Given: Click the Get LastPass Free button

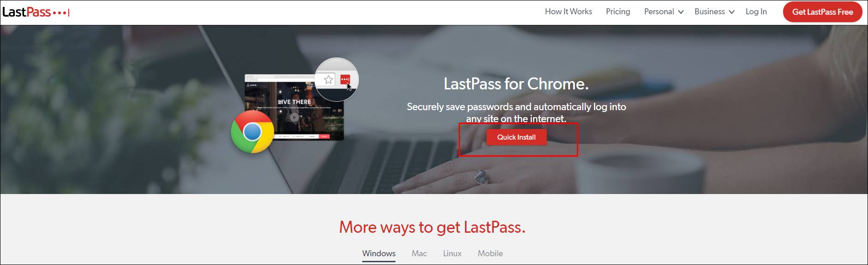Looking at the screenshot, I should point(823,12).
